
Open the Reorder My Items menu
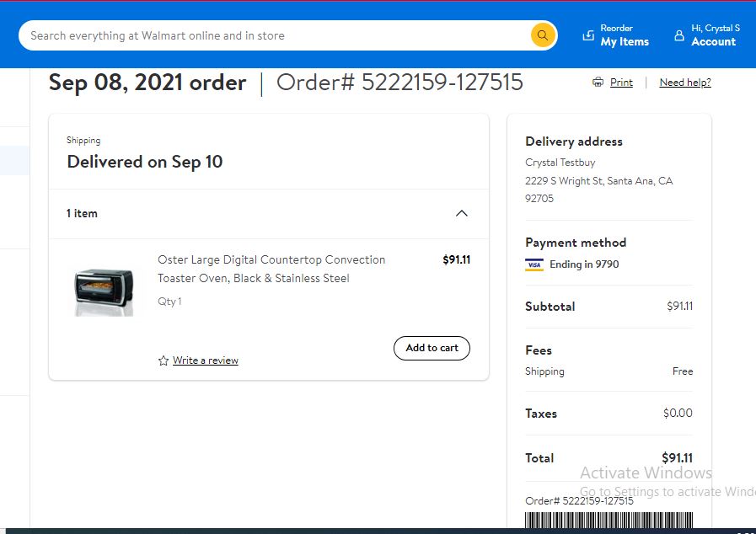pyautogui.click(x=616, y=35)
